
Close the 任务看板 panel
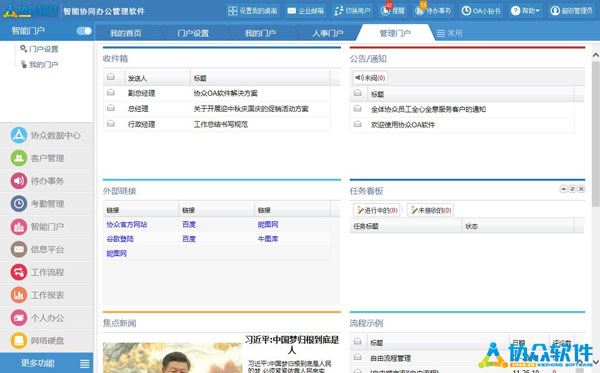[x=581, y=189]
